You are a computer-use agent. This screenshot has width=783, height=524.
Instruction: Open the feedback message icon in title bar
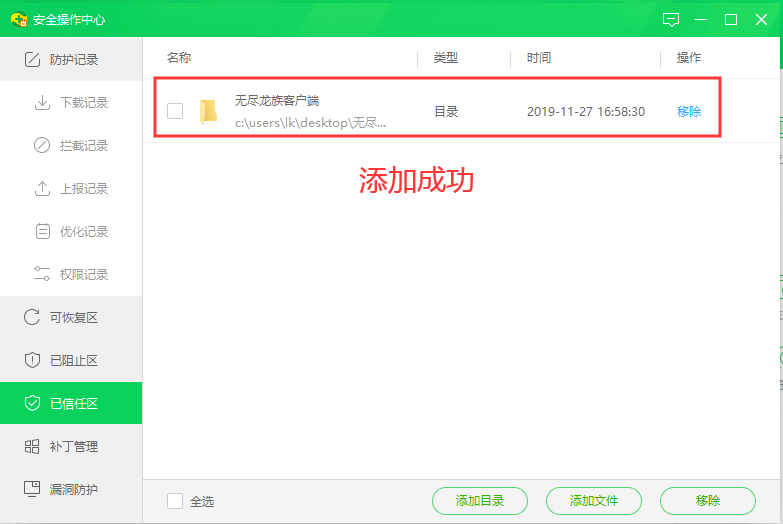(x=671, y=19)
